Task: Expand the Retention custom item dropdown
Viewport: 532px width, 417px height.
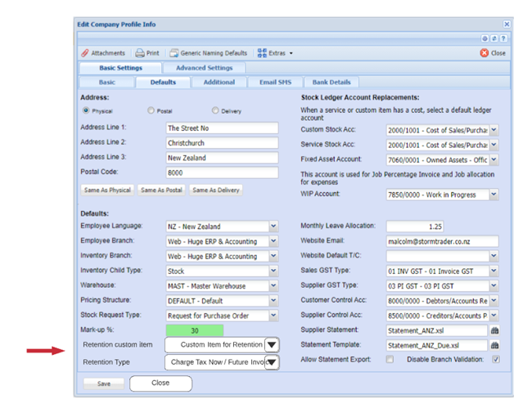Action: pyautogui.click(x=272, y=345)
